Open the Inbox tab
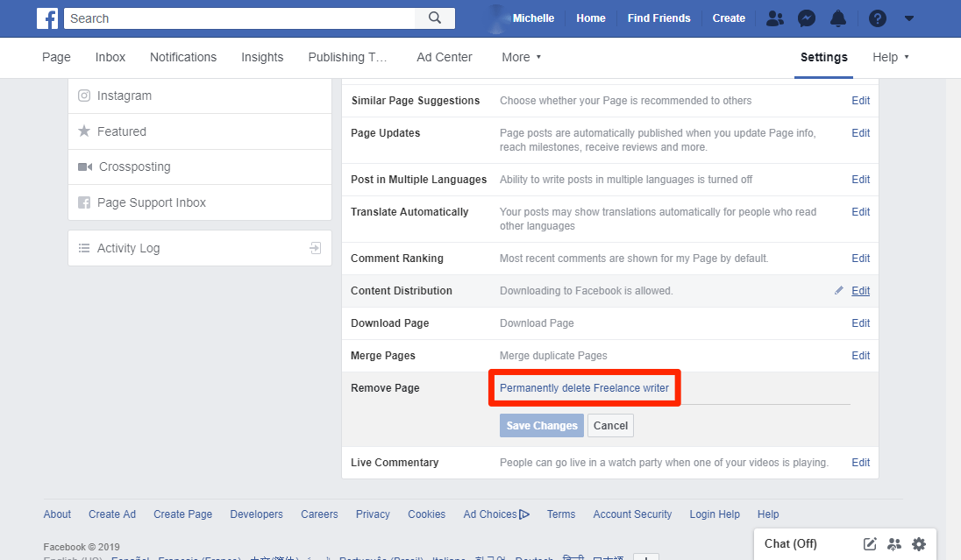The width and height of the screenshot is (961, 560). coord(110,57)
